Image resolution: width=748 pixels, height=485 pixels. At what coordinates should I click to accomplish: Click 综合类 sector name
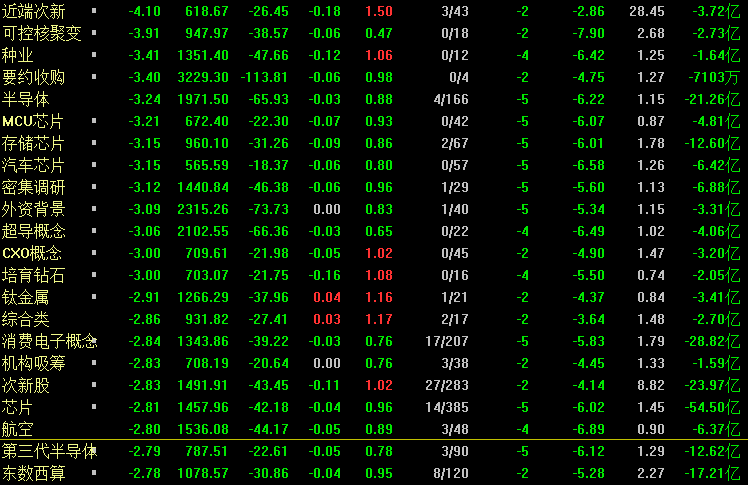[x=26, y=319]
